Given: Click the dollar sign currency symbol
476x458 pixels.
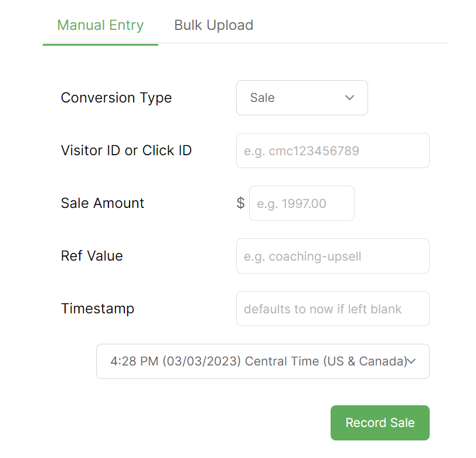Looking at the screenshot, I should click(x=240, y=203).
